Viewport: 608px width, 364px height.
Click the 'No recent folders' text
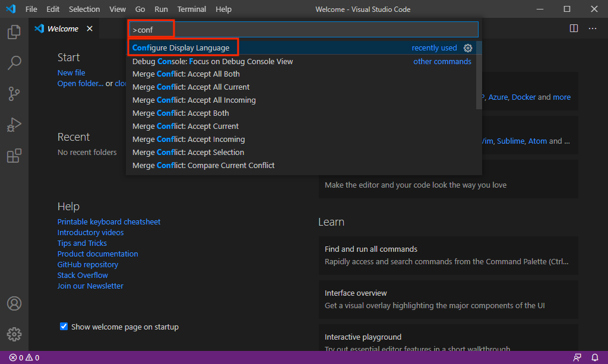(87, 153)
